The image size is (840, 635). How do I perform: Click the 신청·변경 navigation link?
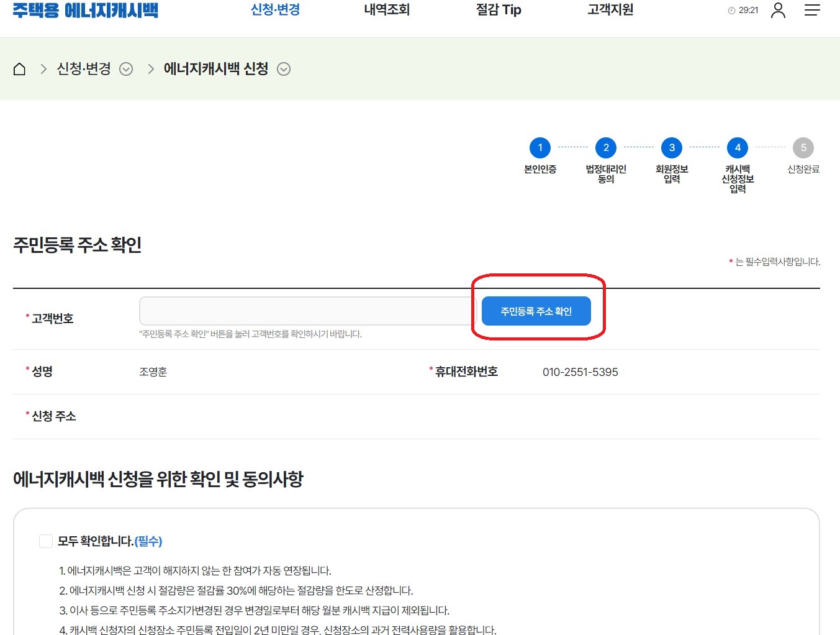274,9
